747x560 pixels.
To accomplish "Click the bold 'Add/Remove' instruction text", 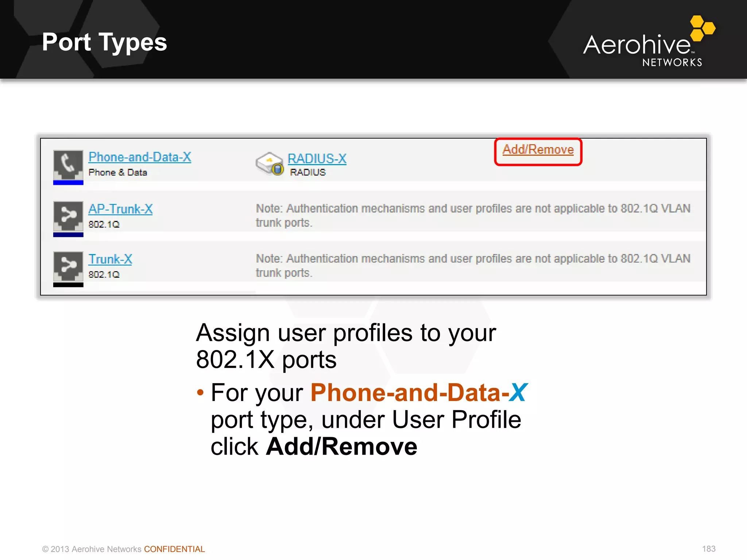I will (341, 446).
